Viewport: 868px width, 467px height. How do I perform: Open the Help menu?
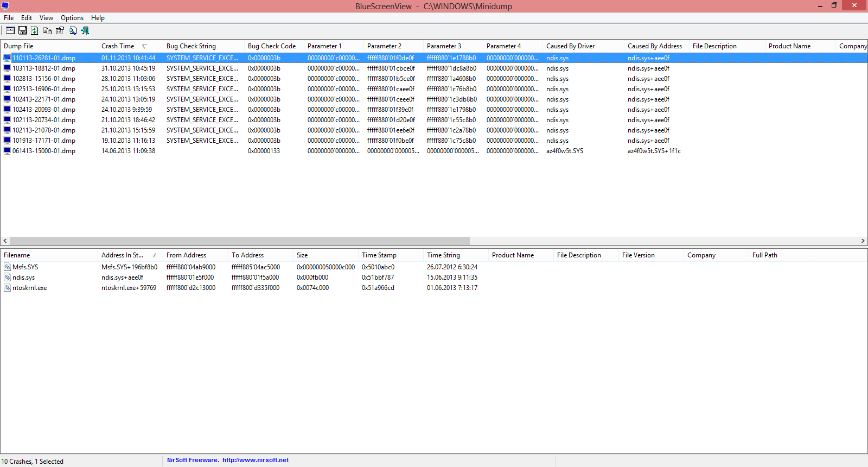click(98, 18)
